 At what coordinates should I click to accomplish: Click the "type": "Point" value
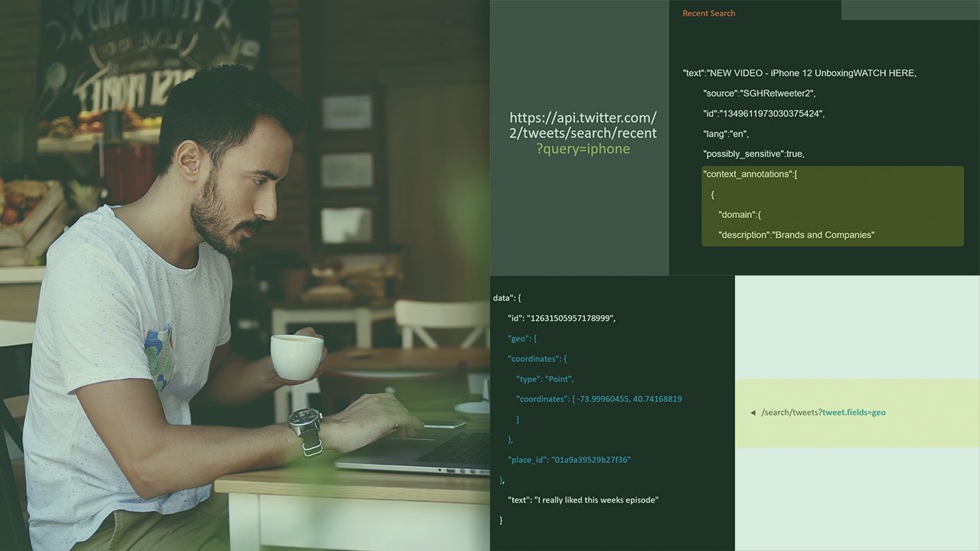(x=544, y=378)
